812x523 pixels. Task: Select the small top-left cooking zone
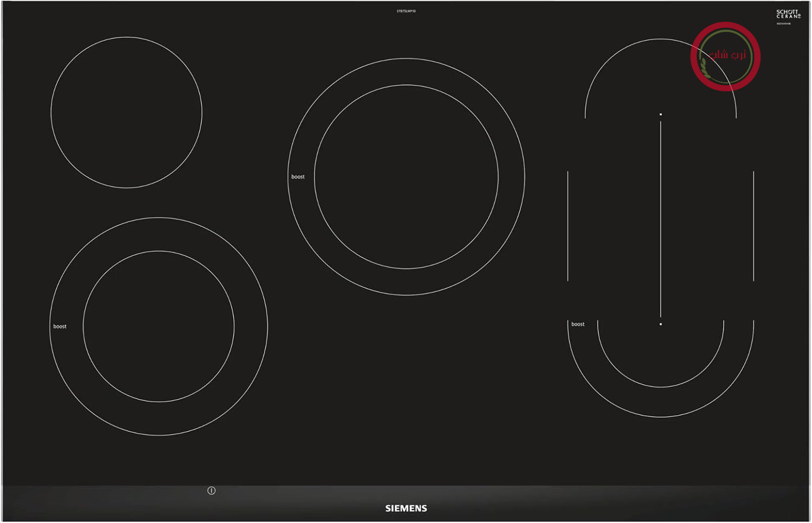click(x=127, y=113)
